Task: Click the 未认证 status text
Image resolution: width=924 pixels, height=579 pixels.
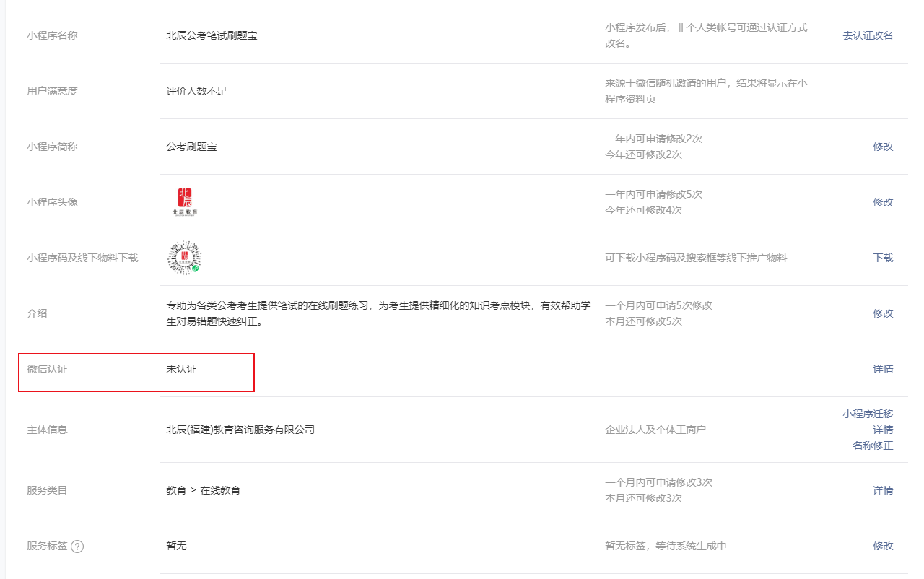Action: (x=181, y=369)
